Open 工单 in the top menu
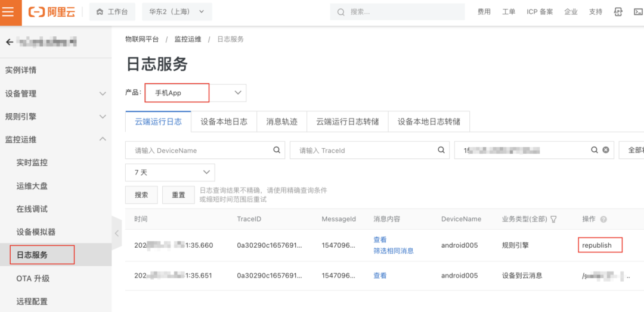Viewport: 644px width, 312px height. (x=509, y=12)
